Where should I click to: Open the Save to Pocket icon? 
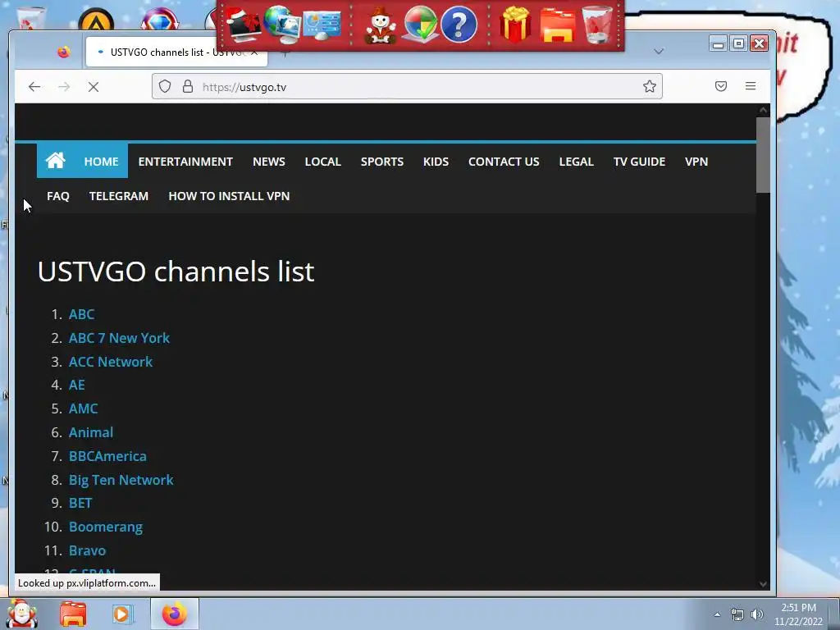721,86
